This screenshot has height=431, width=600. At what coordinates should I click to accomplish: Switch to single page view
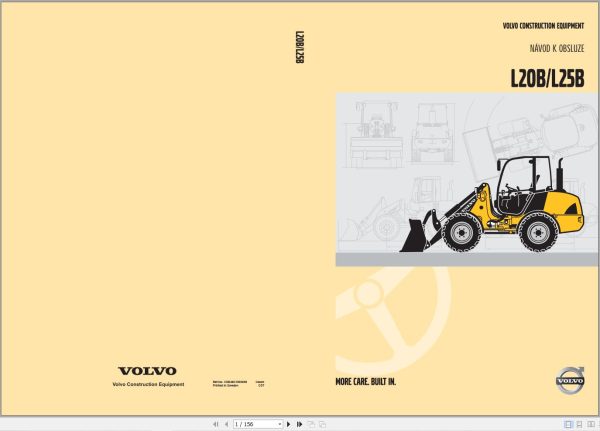[568, 424]
